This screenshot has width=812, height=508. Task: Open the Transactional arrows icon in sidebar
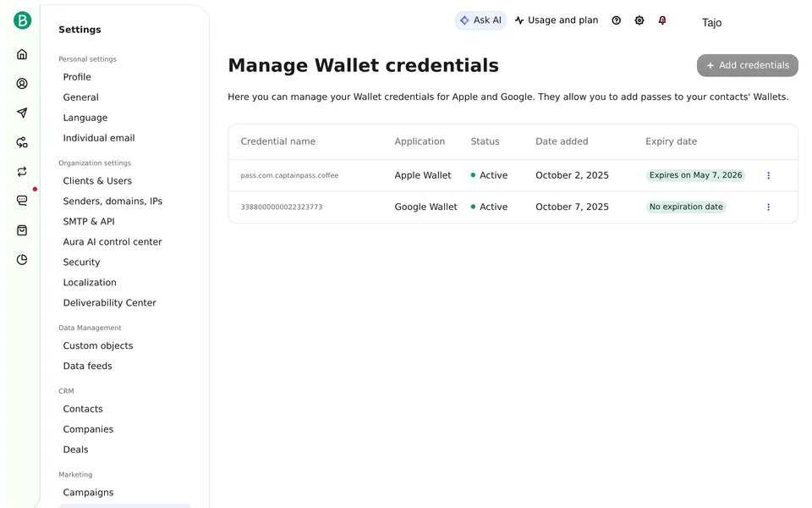[22, 172]
